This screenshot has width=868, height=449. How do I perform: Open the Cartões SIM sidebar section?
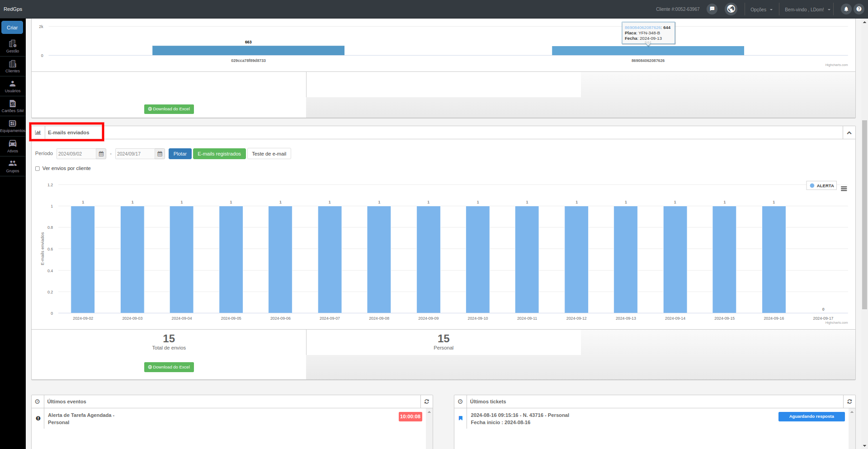(x=13, y=106)
